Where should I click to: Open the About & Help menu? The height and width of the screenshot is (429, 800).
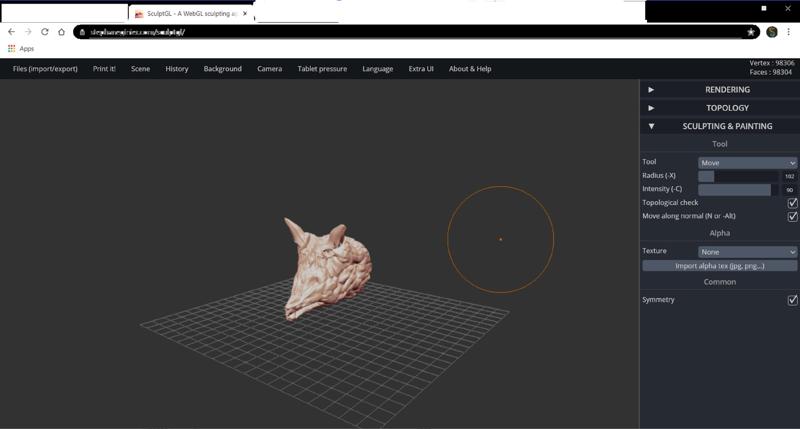pos(470,69)
